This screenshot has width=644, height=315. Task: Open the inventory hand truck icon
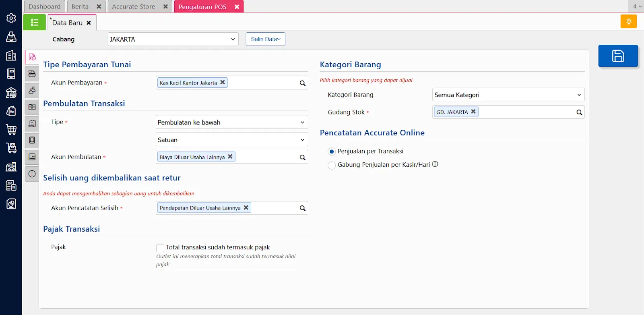point(11,148)
